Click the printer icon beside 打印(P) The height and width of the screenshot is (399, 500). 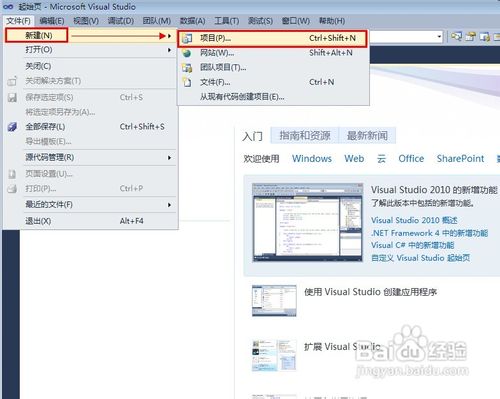(x=12, y=189)
